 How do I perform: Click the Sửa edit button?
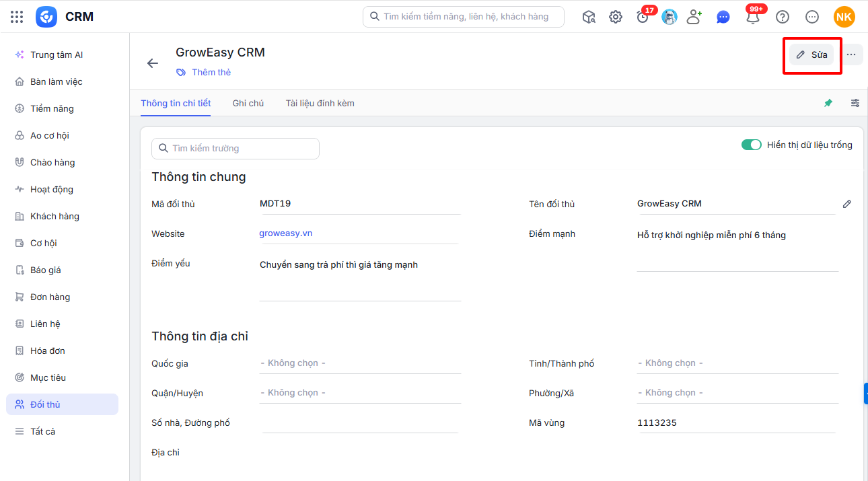click(811, 54)
